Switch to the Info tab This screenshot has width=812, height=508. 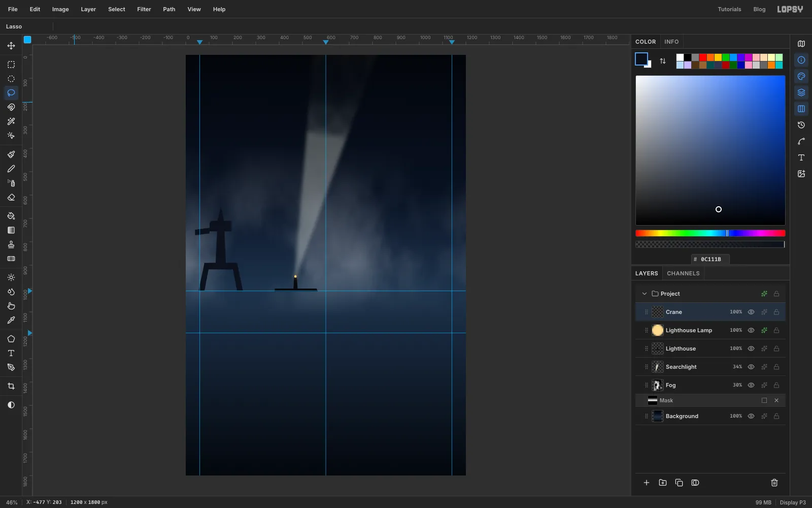click(671, 42)
